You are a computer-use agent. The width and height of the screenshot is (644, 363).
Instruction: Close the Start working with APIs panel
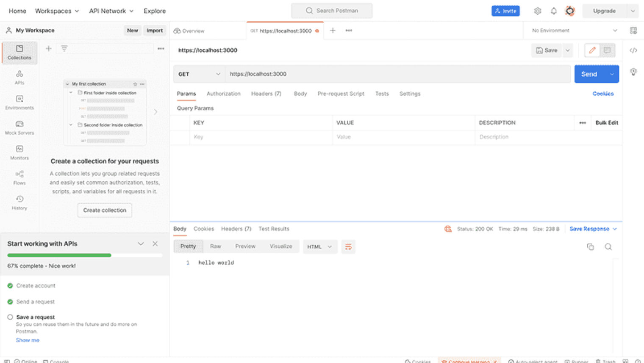point(155,244)
